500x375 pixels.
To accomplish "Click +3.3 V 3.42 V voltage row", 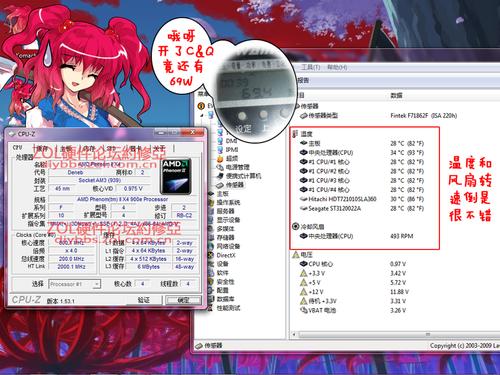I will coord(353,273).
